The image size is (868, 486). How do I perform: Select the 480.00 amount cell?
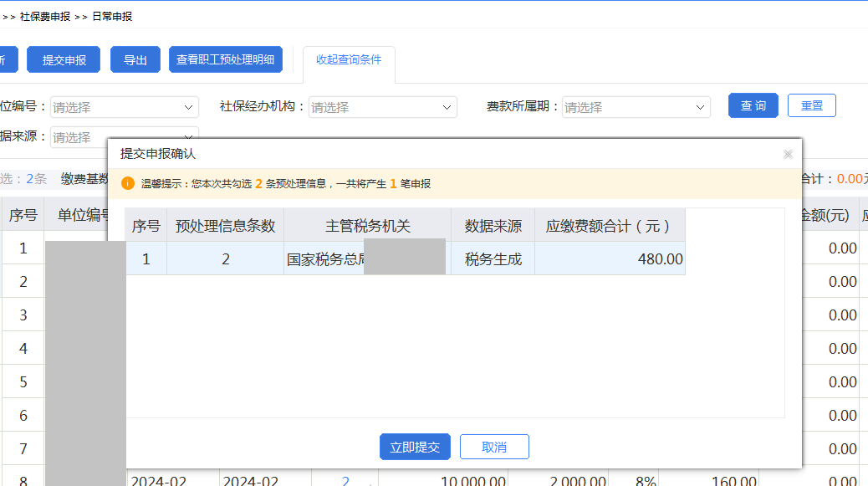click(x=610, y=259)
